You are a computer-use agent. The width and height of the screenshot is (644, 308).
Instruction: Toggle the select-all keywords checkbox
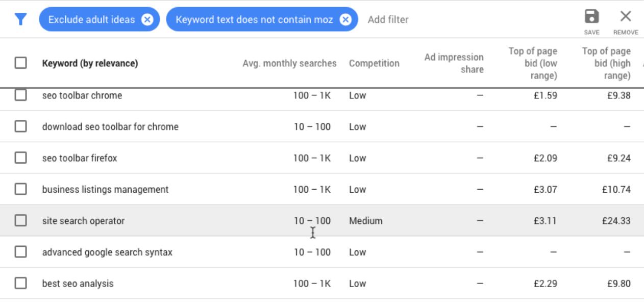20,63
